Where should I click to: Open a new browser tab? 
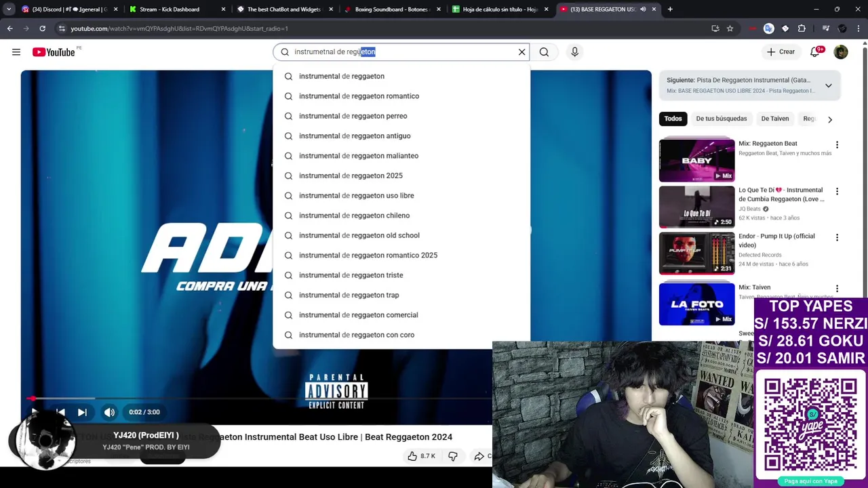coord(670,9)
